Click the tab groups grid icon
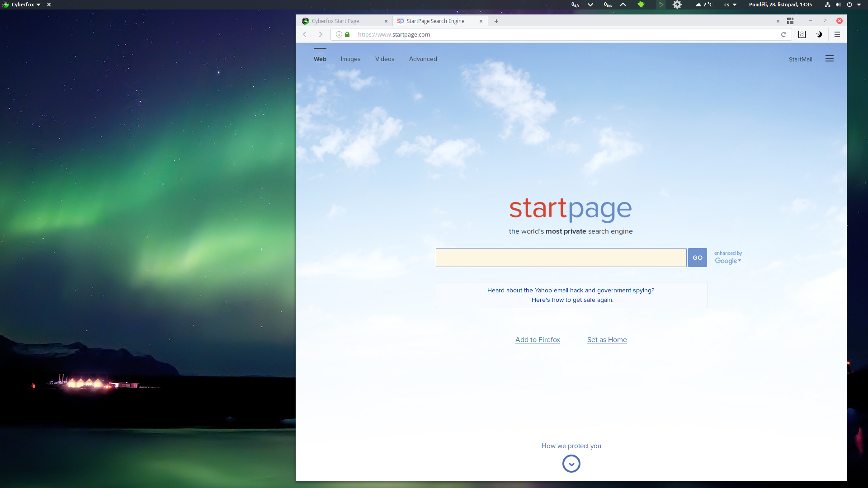Image resolution: width=868 pixels, height=488 pixels. tap(790, 21)
